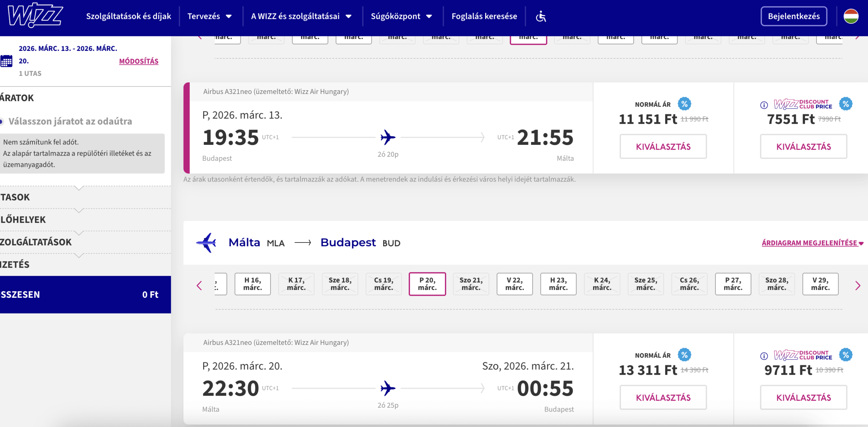
Task: Open the accessibility wheelchair icon
Action: click(541, 16)
